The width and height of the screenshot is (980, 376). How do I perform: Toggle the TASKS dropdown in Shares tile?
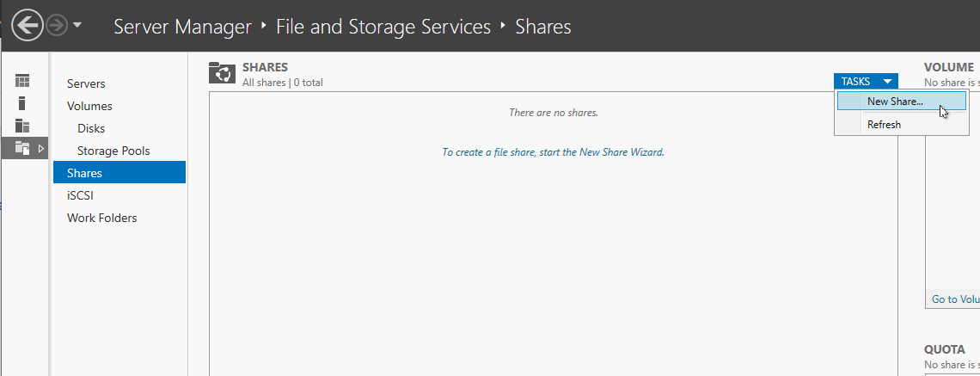866,81
